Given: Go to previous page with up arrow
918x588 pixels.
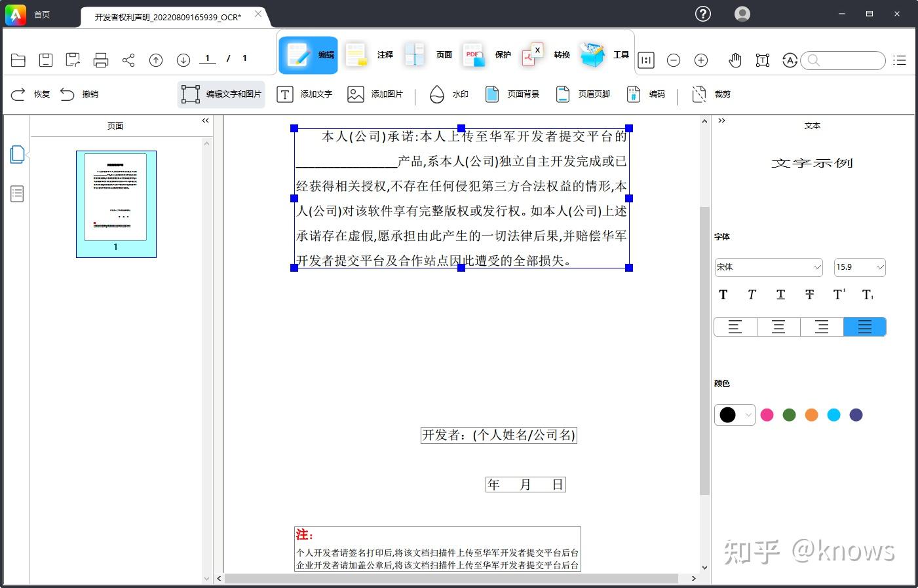Looking at the screenshot, I should pyautogui.click(x=156, y=60).
